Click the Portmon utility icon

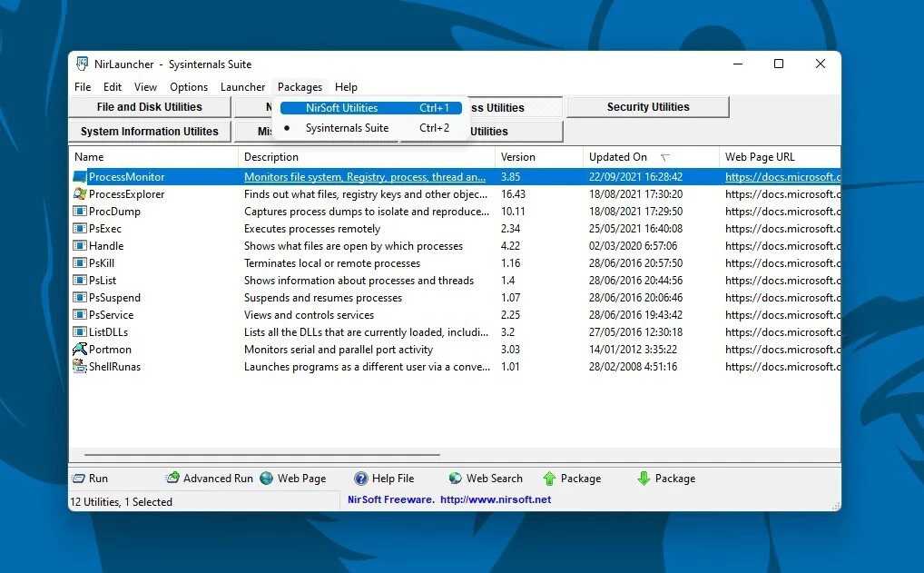tap(78, 349)
